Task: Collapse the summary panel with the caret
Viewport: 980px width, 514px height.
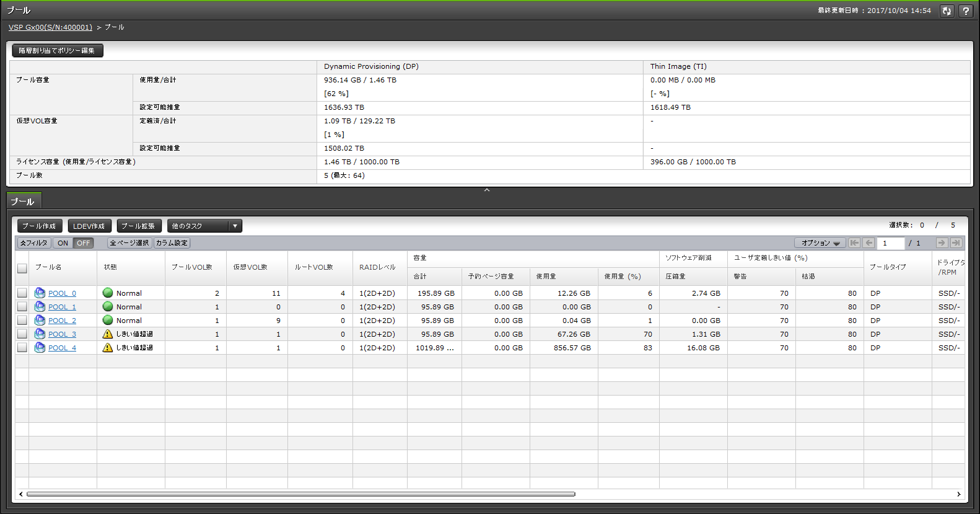Action: coord(487,190)
